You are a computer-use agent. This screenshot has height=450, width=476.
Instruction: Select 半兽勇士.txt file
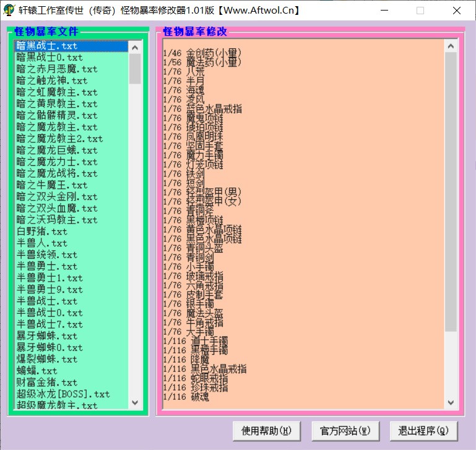tap(71, 267)
